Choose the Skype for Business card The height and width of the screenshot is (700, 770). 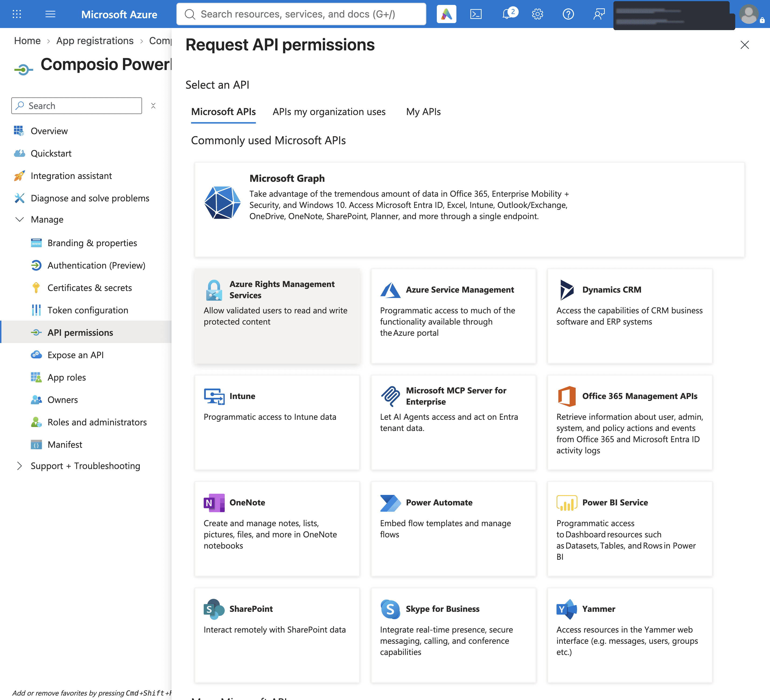[x=453, y=635]
